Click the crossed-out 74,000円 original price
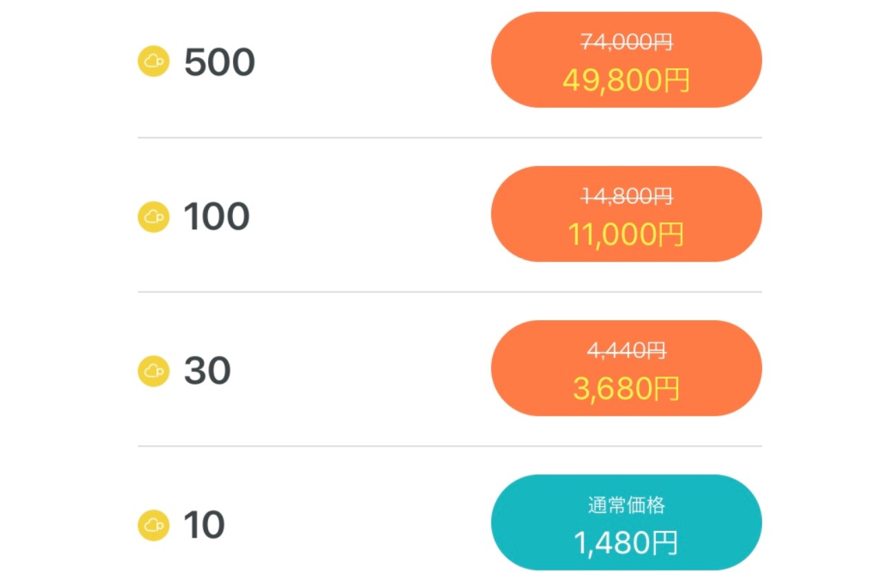 click(626, 43)
